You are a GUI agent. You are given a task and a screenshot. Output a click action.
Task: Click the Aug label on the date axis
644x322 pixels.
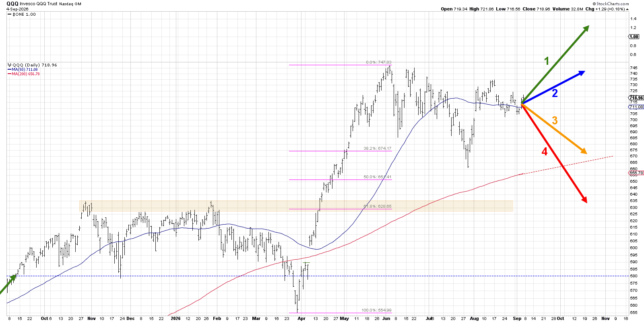(475, 318)
